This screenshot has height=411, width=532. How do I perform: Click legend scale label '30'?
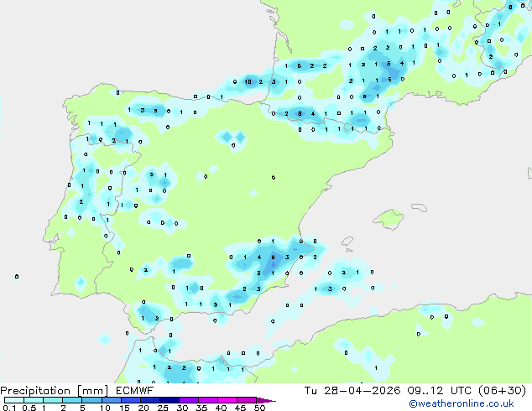(182, 408)
